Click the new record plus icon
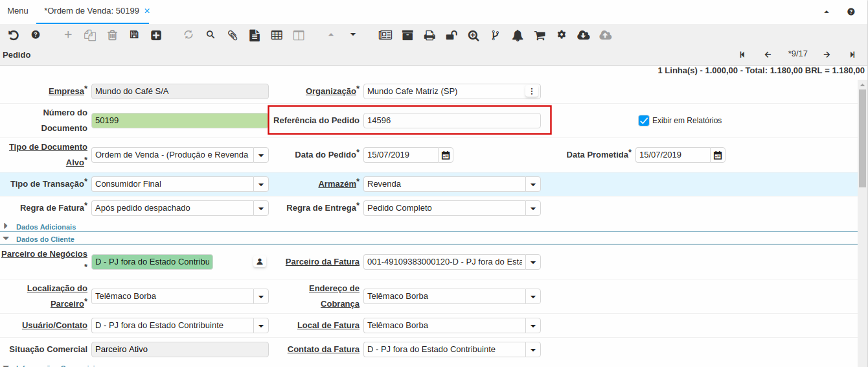 [68, 35]
